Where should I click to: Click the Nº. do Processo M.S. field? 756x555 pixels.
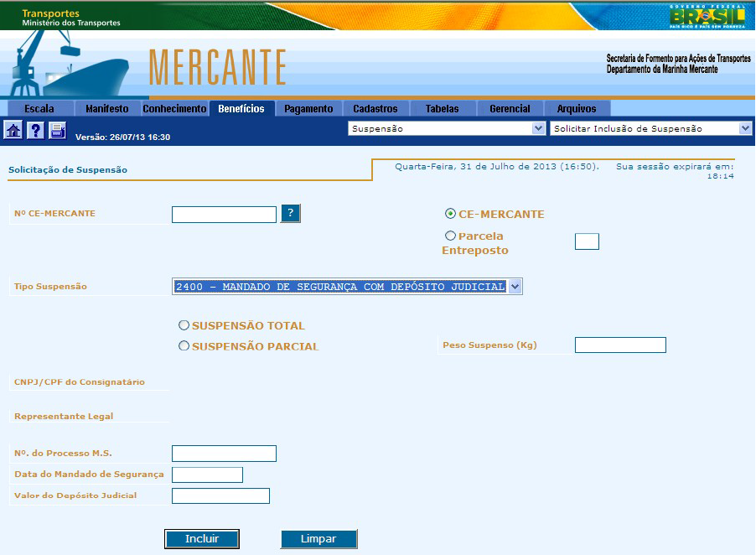tap(224, 454)
